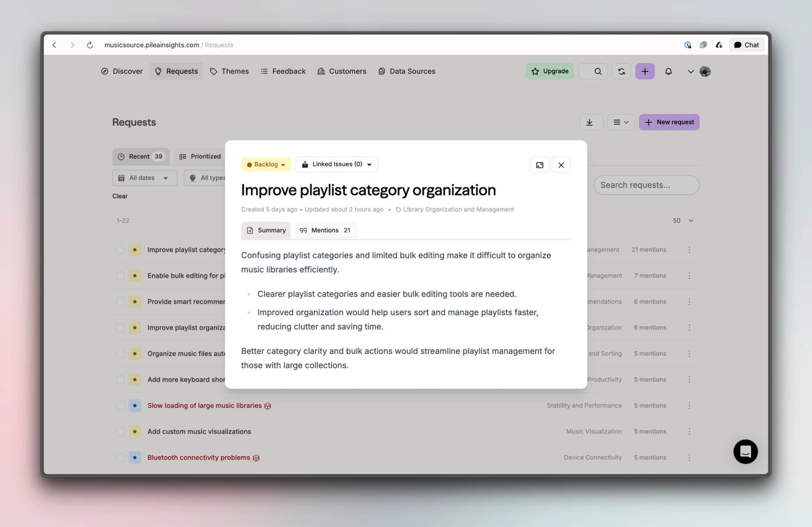Check the Improve playlist category row checkbox

point(120,250)
